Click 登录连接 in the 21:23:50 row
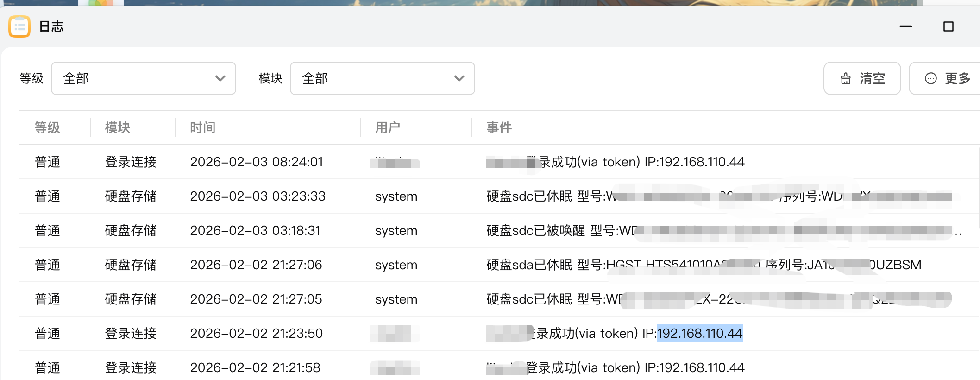This screenshot has height=380, width=980. point(131,334)
